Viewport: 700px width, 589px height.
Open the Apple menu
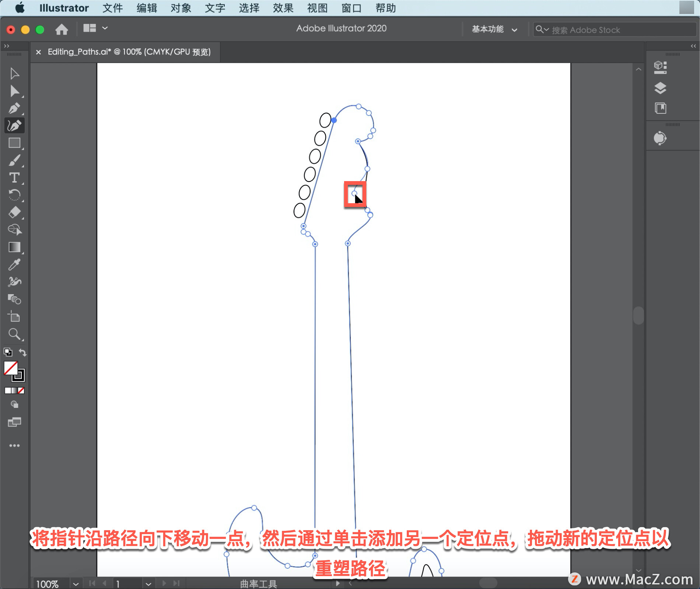coord(20,8)
